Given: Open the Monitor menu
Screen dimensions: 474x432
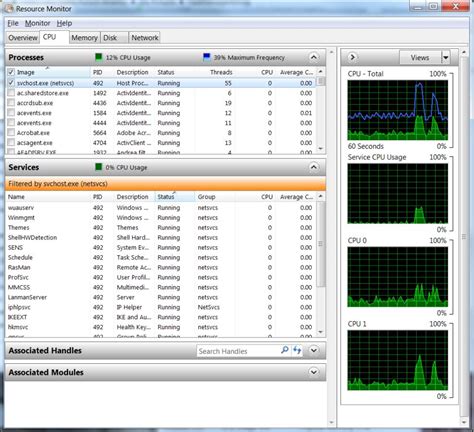Looking at the screenshot, I should [38, 23].
